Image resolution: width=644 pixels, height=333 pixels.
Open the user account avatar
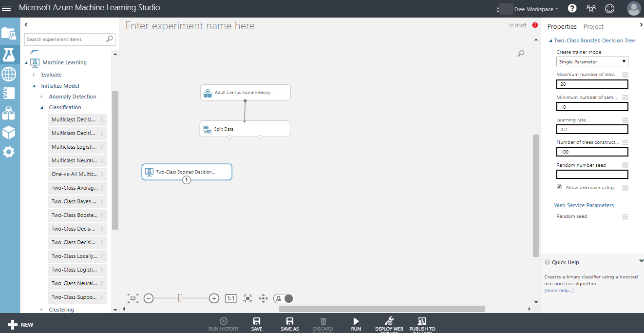pos(634,9)
